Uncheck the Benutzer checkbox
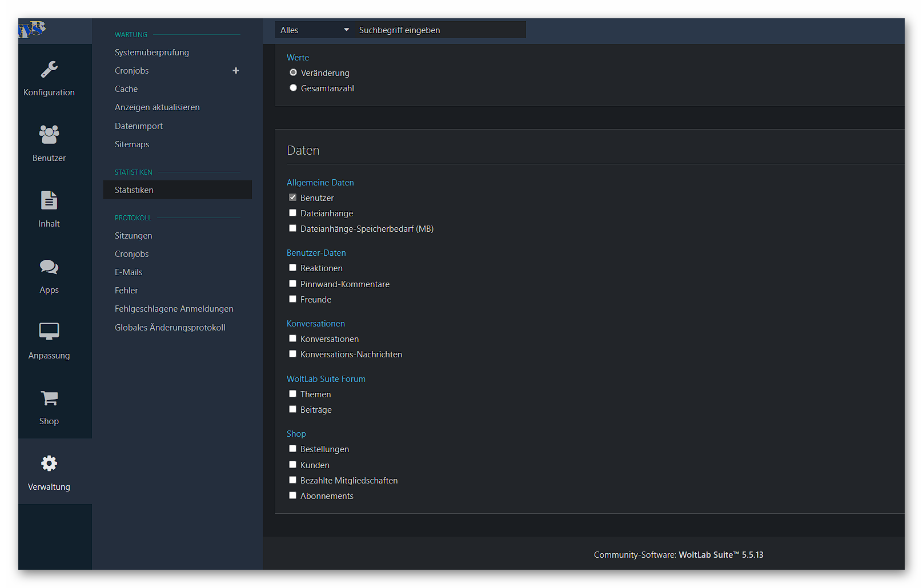 click(293, 198)
